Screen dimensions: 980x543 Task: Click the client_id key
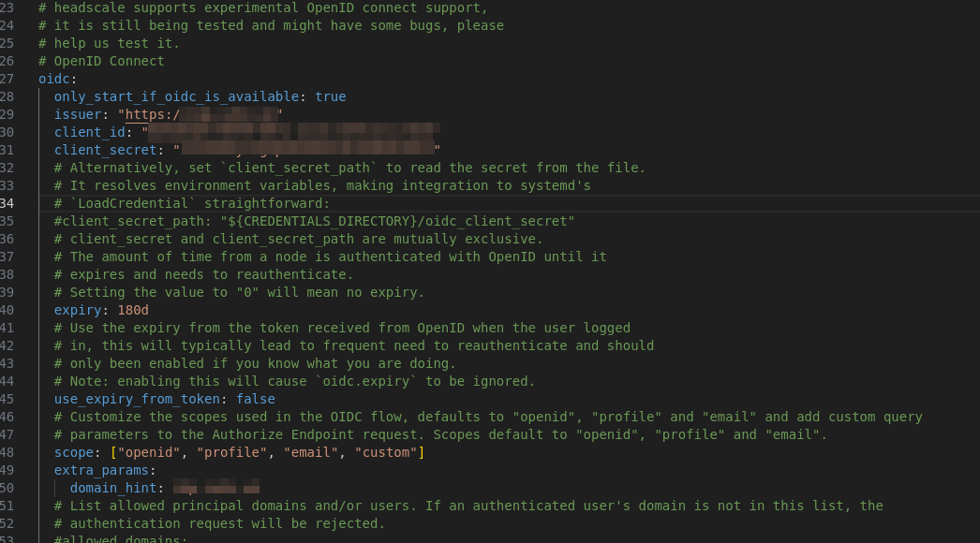(x=89, y=132)
